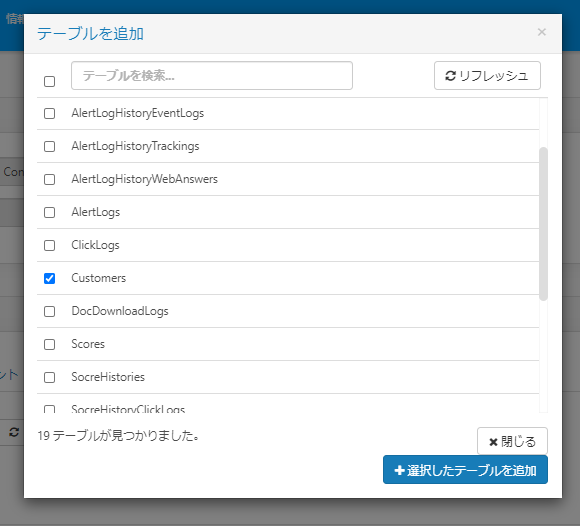Close dialog with the top-right X icon
Screen dimensions: 580x526
[x=542, y=32]
